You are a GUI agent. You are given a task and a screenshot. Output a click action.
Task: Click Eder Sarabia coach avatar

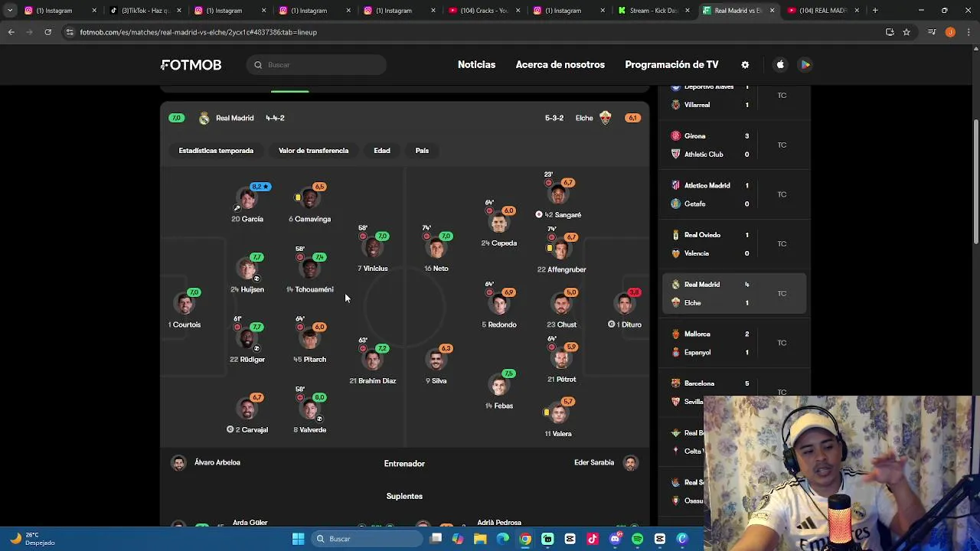630,463
